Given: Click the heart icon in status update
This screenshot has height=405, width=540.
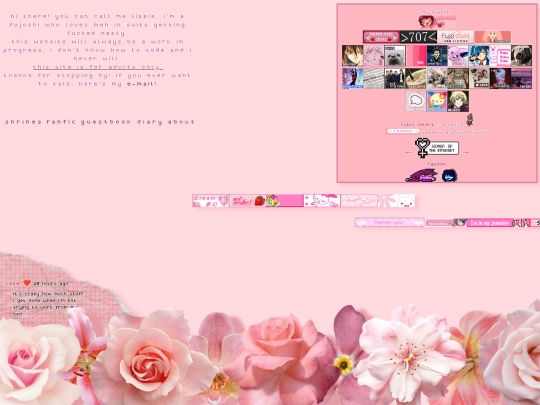Looking at the screenshot, I should (x=27, y=283).
